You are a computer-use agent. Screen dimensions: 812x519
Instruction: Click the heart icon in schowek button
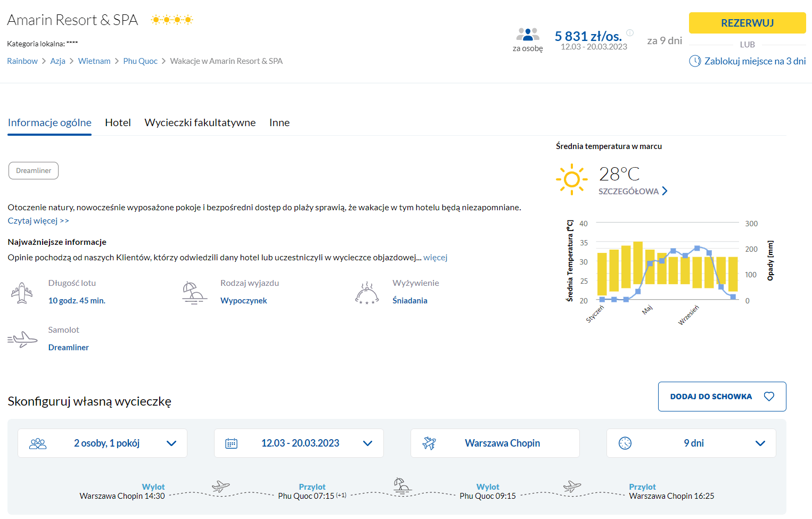tap(769, 397)
